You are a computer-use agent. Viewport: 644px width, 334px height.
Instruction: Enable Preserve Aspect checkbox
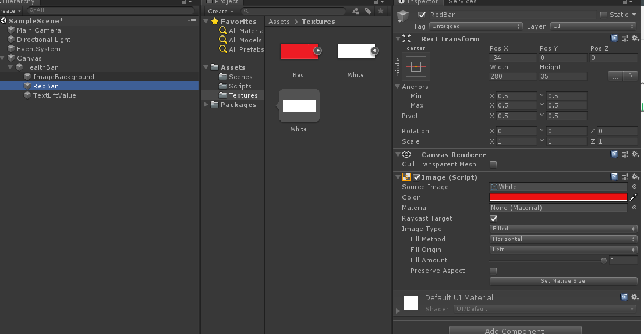(493, 271)
